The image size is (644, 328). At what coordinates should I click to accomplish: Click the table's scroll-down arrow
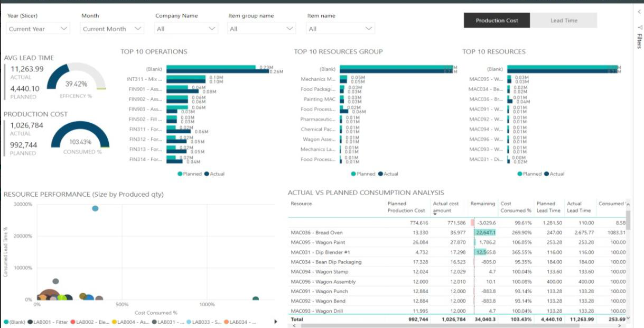click(628, 318)
